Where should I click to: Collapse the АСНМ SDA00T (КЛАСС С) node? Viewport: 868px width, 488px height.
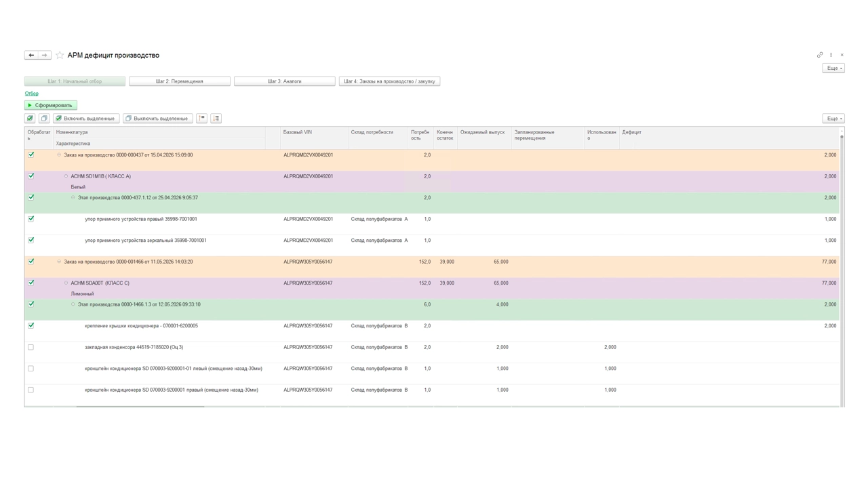66,283
